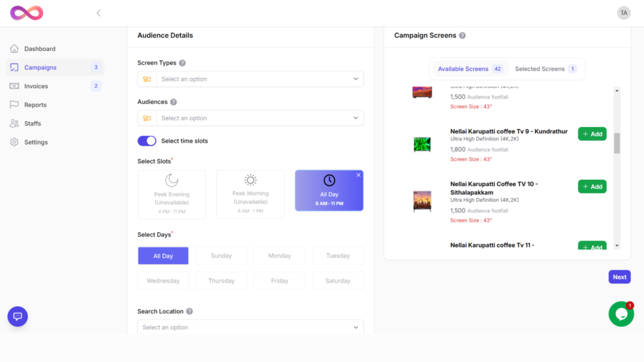This screenshot has width=644, height=362.
Task: Select the Sunday day option
Action: [221, 256]
